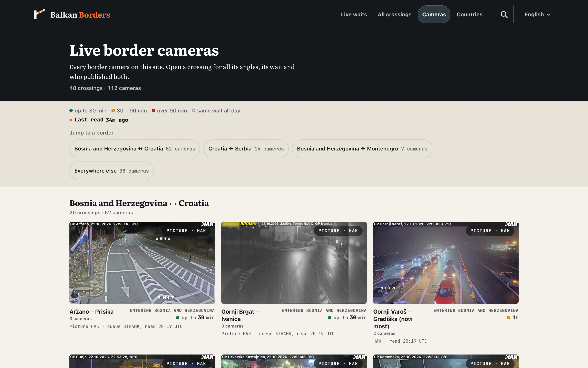Open Gornji Varoš – Gradiška (novi most) link
Viewport: 588px width, 368px height.
(x=393, y=319)
